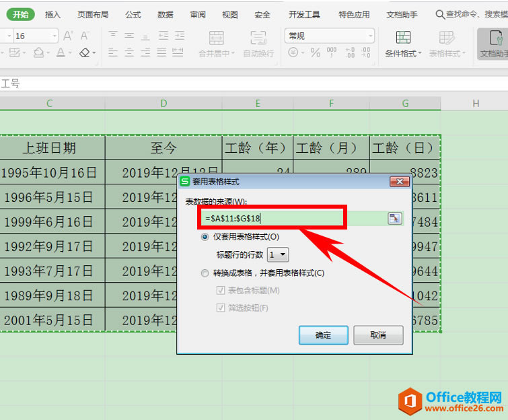
Task: Switch to the 数据 tab
Action: pyautogui.click(x=166, y=15)
